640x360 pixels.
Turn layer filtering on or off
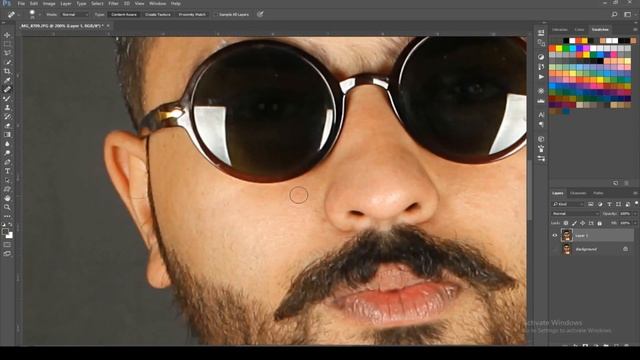(636, 203)
